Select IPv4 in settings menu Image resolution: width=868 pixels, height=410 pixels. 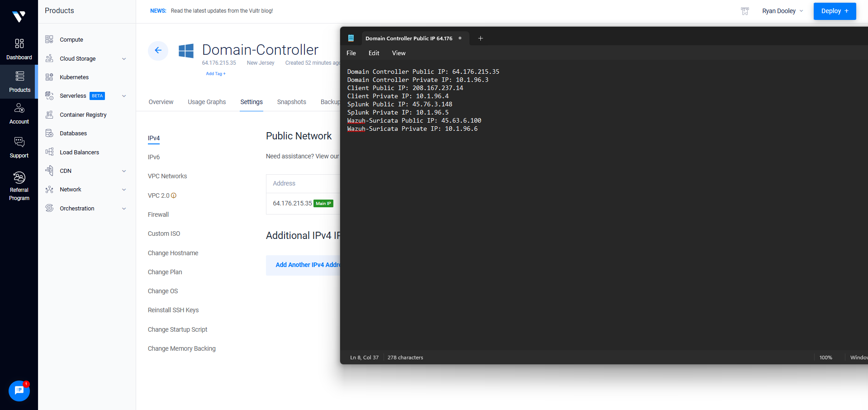(154, 138)
